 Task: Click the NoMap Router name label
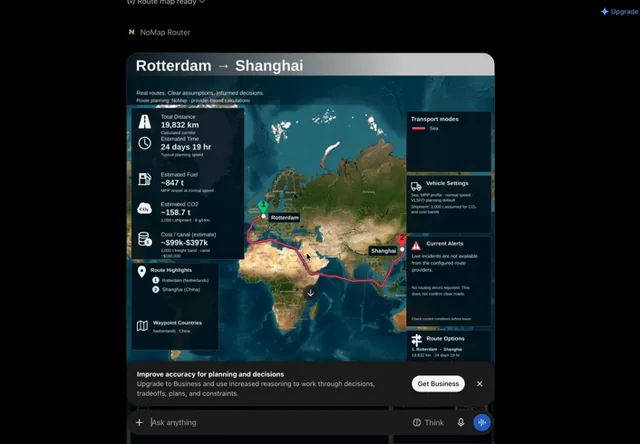point(165,32)
